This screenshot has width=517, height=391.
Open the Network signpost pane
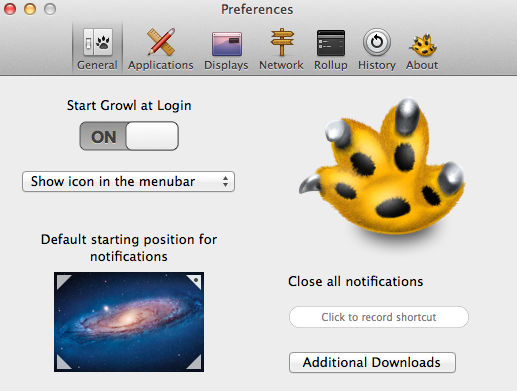[x=281, y=49]
